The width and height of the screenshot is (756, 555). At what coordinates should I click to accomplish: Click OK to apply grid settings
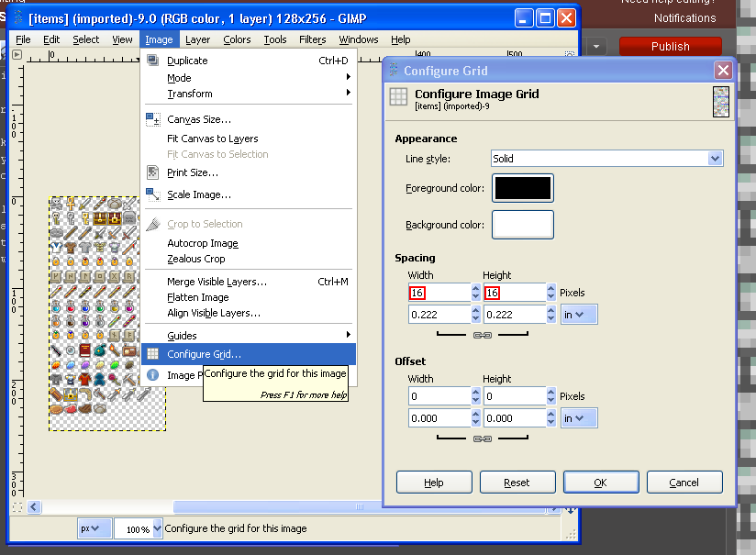pos(601,483)
